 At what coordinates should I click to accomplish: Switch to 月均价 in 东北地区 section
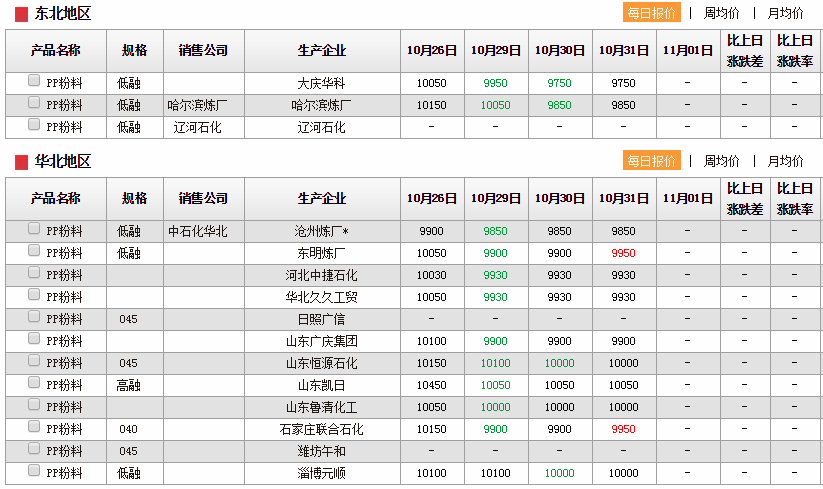pos(785,13)
